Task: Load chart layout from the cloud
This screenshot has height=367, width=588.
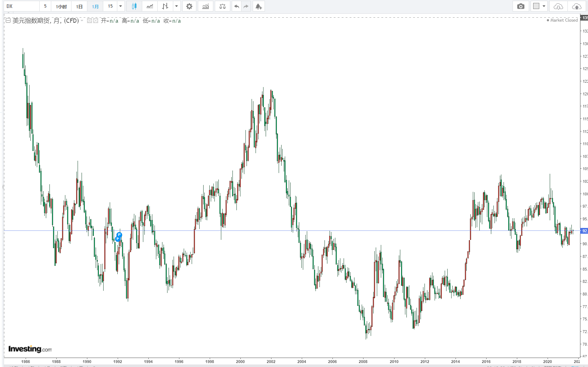Action: point(558,6)
